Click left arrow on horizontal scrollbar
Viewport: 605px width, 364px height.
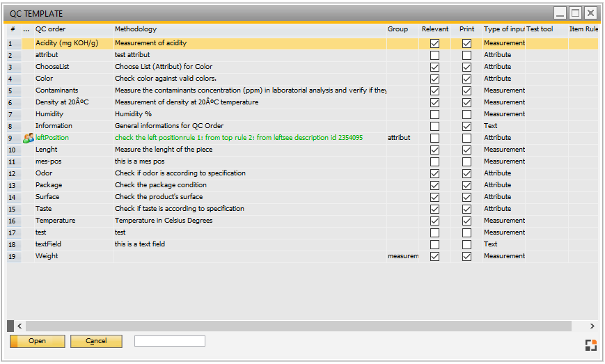point(19,326)
